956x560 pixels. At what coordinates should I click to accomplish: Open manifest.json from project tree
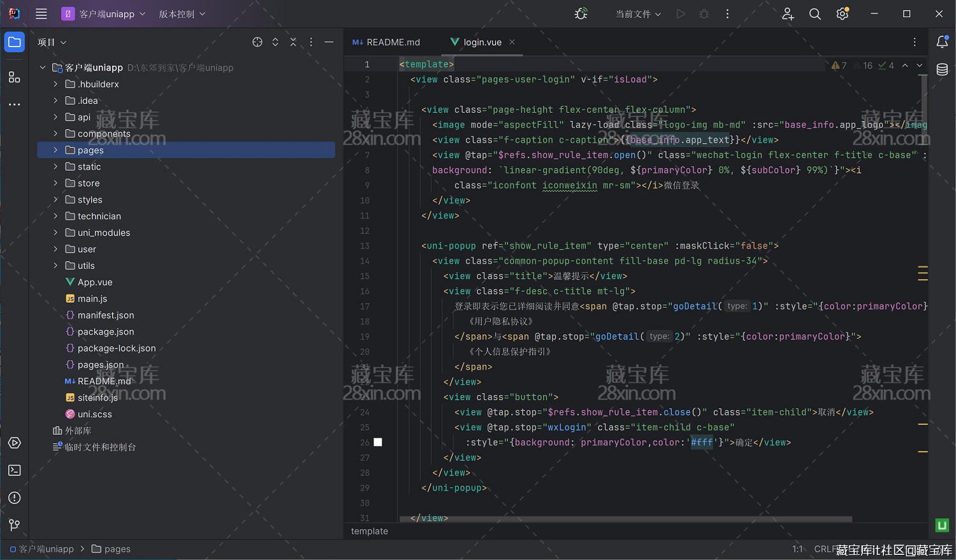106,315
